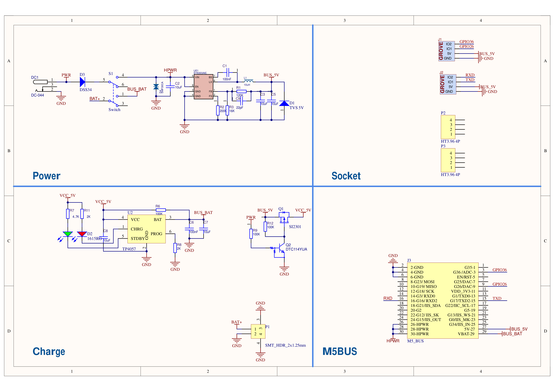Select resistor R1 120K
Viewport: 555px width, 392px height.
click(x=241, y=91)
